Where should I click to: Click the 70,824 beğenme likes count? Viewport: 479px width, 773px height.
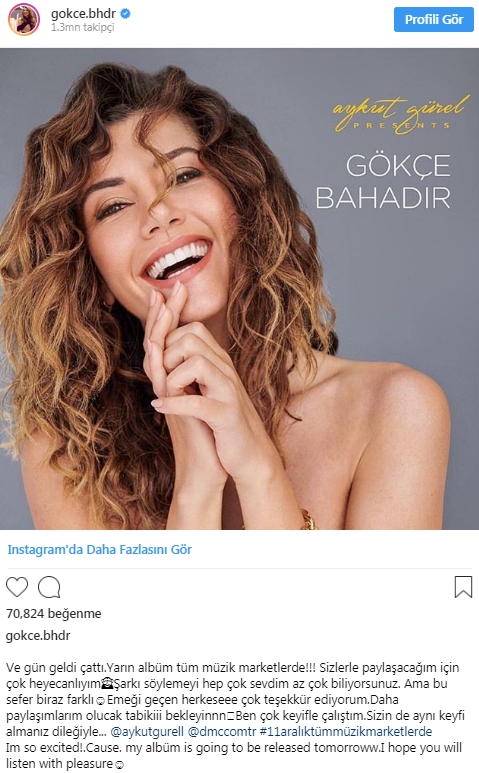tap(53, 614)
